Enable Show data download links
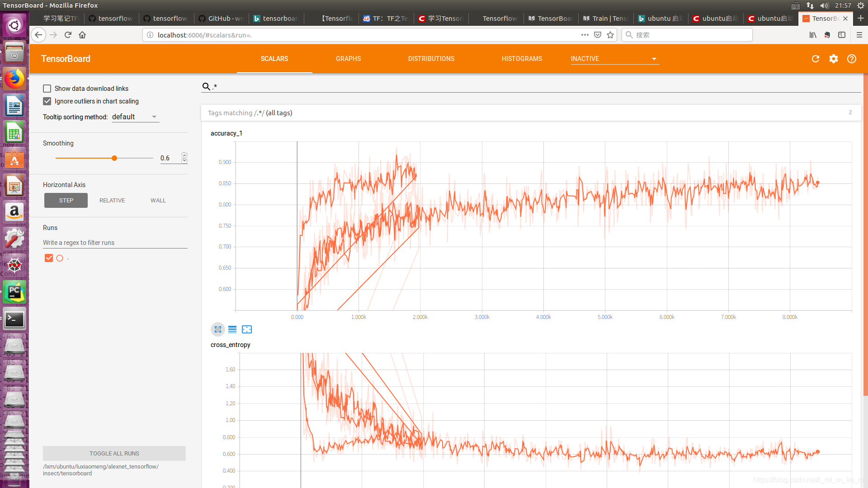 [x=47, y=89]
